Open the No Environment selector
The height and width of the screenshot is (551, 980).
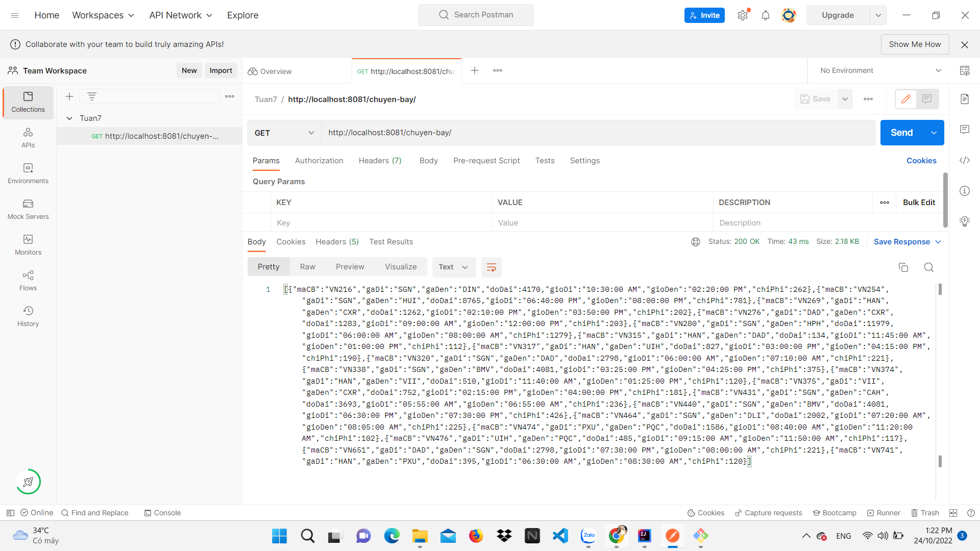(879, 70)
